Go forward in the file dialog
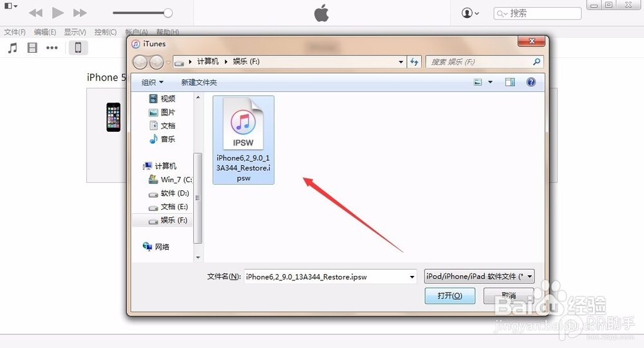The width and height of the screenshot is (644, 348). 156,62
